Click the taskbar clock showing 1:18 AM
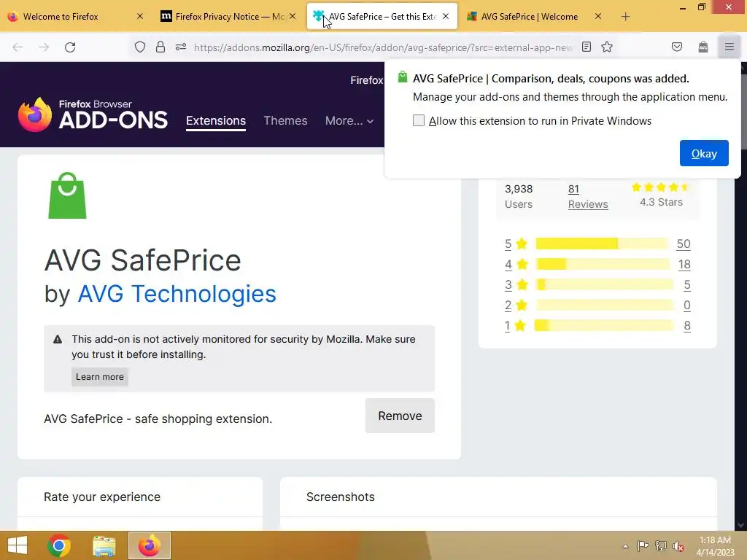Viewport: 747px width, 560px height. pyautogui.click(x=715, y=546)
